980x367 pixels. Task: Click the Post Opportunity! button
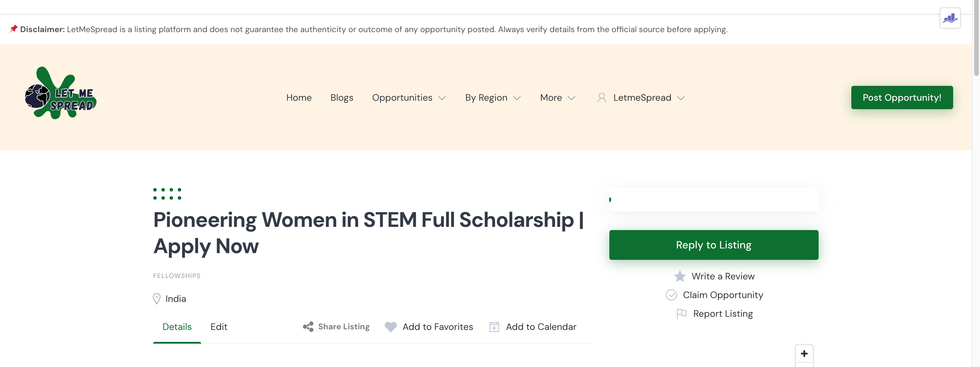pyautogui.click(x=902, y=98)
